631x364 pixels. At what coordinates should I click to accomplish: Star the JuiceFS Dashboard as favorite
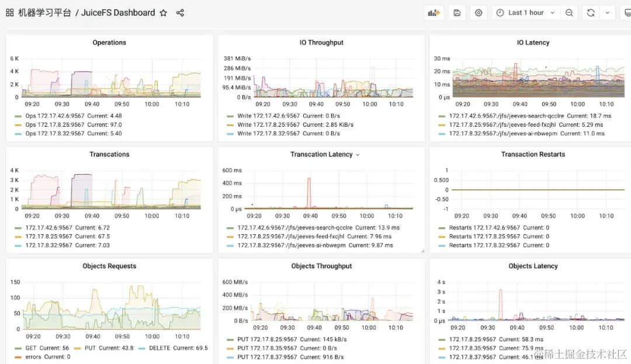(164, 13)
